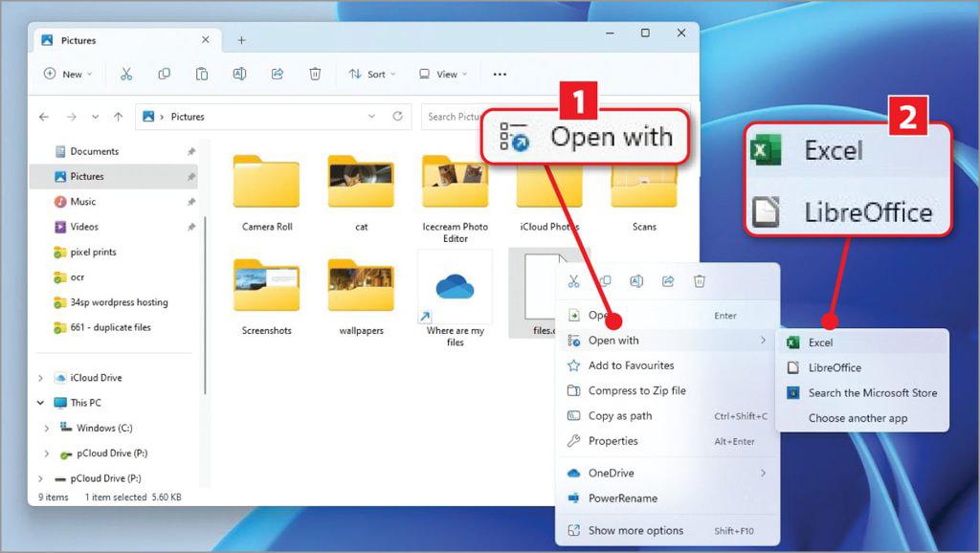Choose another app from the submenu
The width and height of the screenshot is (980, 553).
coord(862,418)
